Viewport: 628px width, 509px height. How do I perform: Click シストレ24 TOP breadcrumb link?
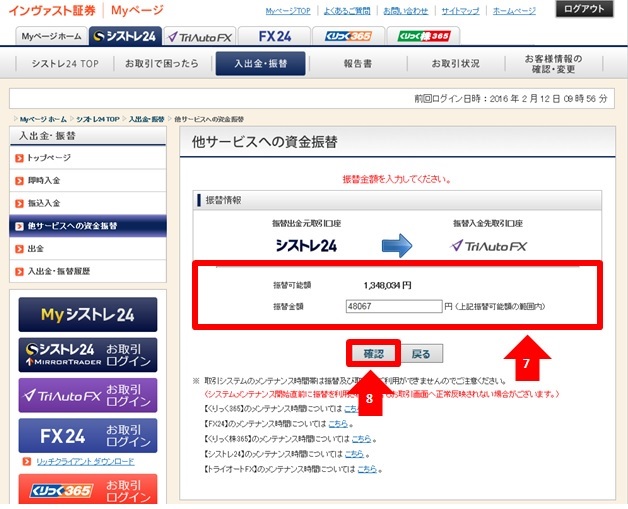pyautogui.click(x=98, y=119)
